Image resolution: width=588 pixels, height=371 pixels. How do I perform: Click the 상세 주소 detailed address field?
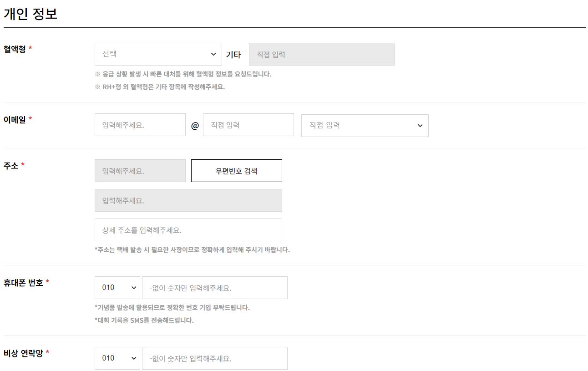point(188,230)
